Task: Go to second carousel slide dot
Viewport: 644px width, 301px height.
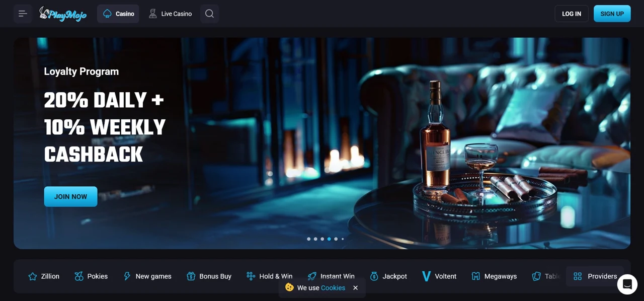Action: tap(315, 239)
